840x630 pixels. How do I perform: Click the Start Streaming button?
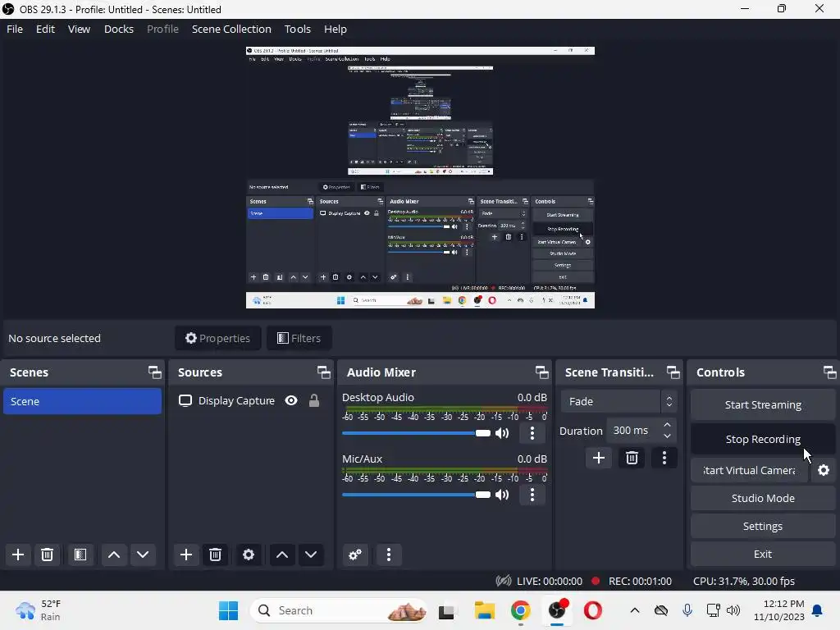[763, 404]
